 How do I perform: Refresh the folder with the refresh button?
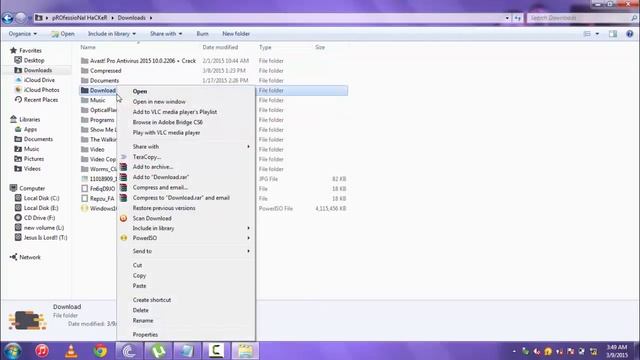point(518,18)
